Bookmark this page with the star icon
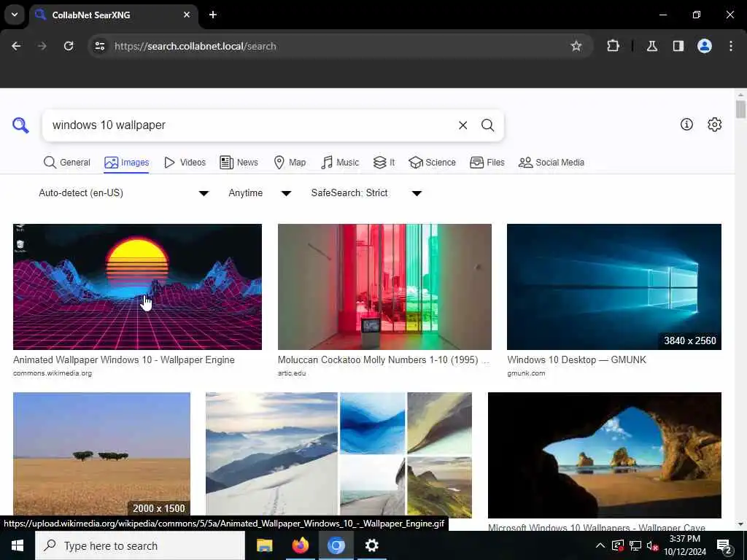This screenshot has height=560, width=747. pyautogui.click(x=576, y=46)
